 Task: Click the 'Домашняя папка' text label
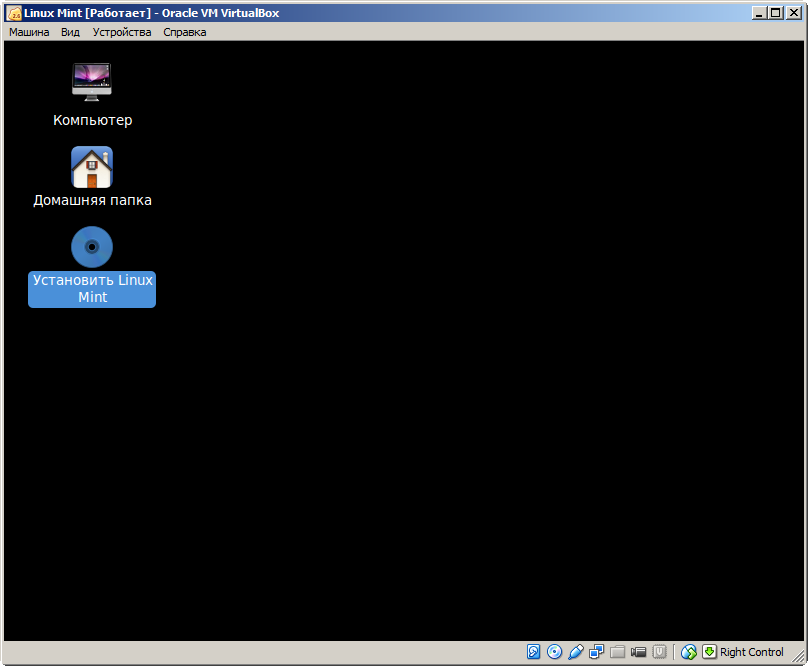tap(93, 200)
